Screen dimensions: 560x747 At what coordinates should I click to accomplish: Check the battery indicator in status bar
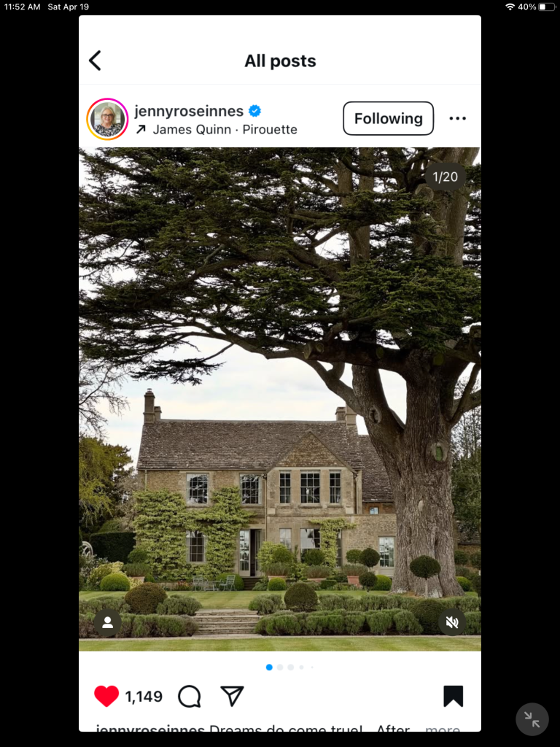click(547, 7)
